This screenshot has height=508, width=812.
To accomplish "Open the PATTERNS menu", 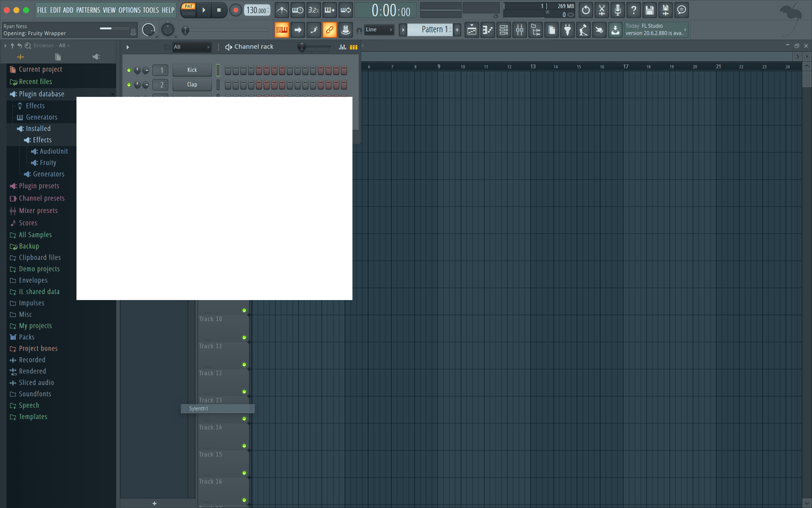I will point(88,10).
